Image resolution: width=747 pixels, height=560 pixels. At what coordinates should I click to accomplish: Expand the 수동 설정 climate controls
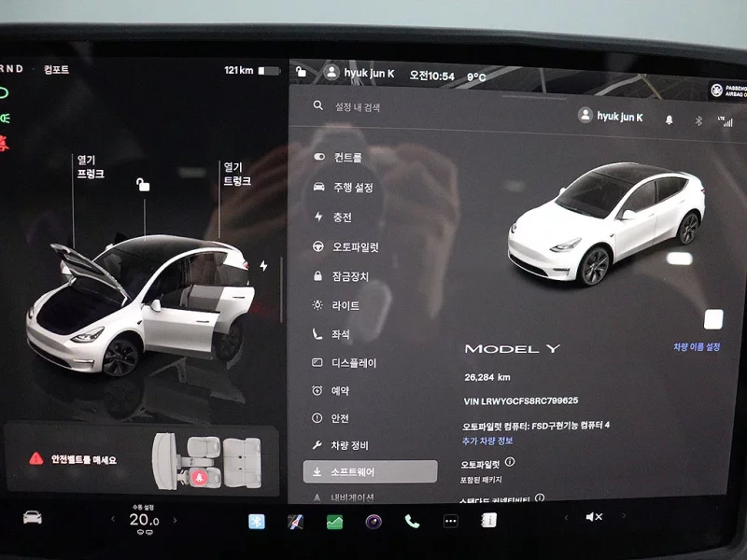click(144, 506)
